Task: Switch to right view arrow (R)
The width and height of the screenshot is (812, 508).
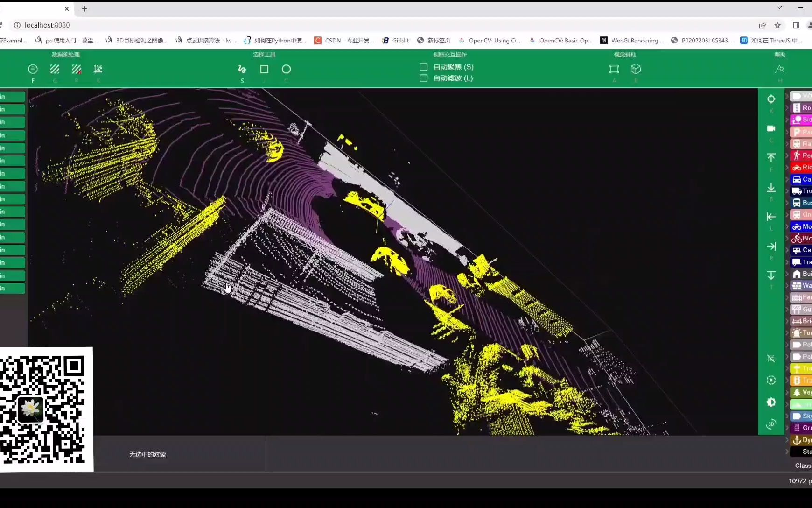Action: pyautogui.click(x=771, y=246)
